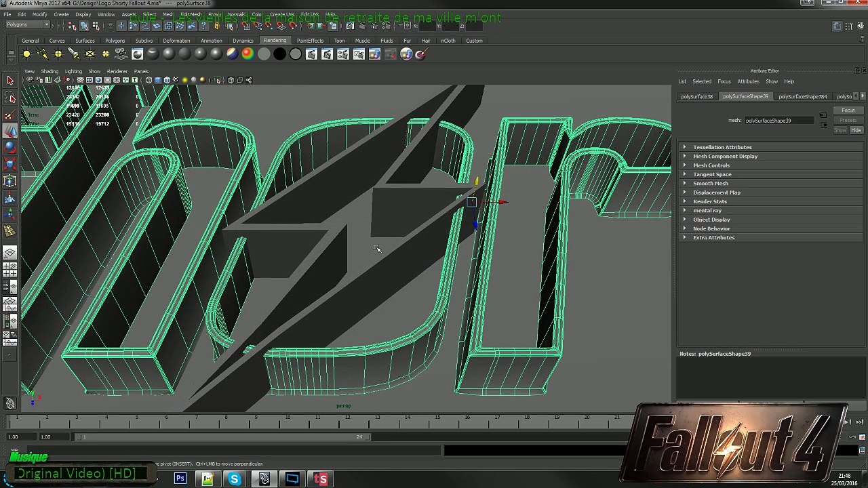Toggle select by hierarchy mode
Viewport: 868px width, 488px height.
[72, 26]
